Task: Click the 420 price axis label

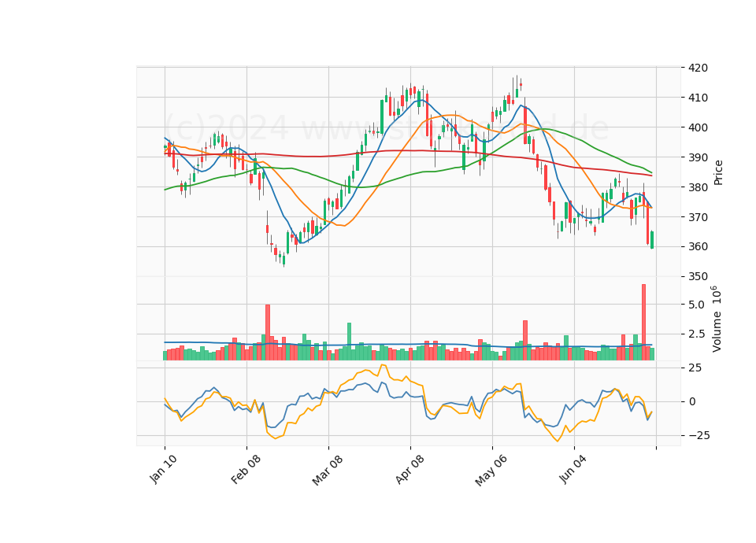Action: [698, 68]
